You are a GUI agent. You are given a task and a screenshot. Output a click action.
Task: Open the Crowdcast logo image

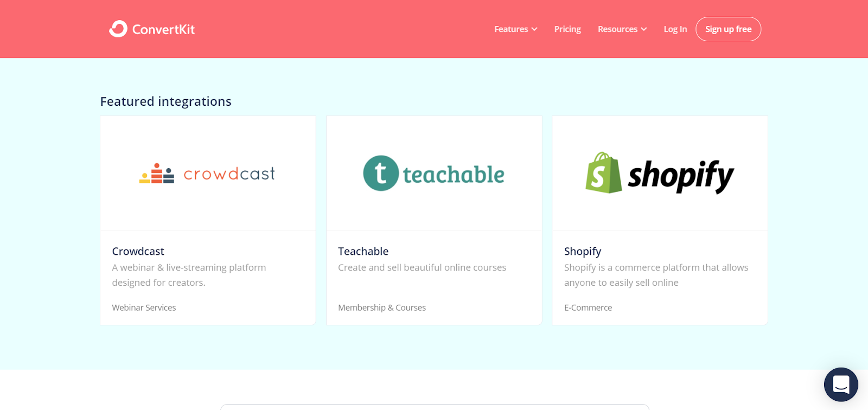pos(207,174)
